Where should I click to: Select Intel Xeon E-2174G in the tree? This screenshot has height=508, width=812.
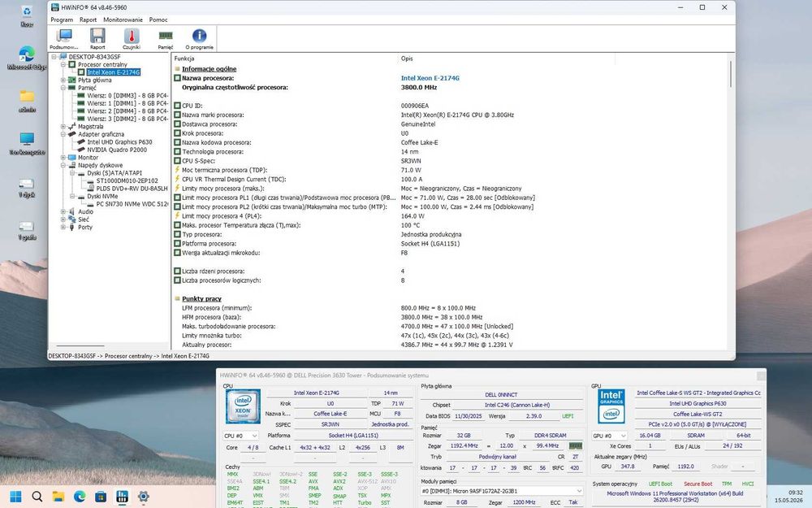pos(114,72)
